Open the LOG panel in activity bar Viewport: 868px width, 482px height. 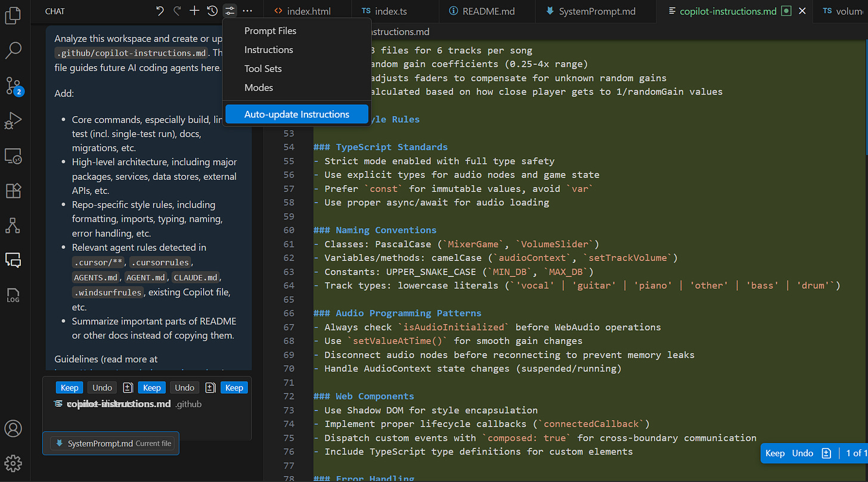coord(13,295)
